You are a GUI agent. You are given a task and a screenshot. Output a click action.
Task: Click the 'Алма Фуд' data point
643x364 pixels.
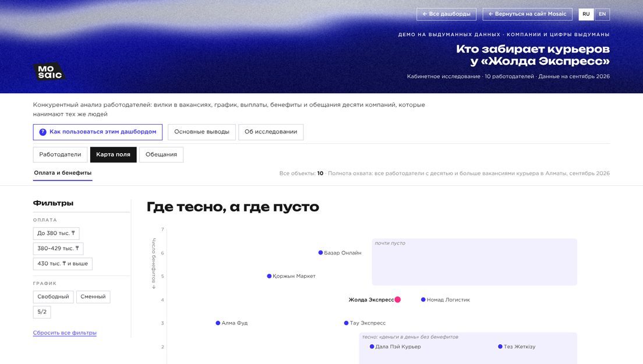(x=218, y=323)
